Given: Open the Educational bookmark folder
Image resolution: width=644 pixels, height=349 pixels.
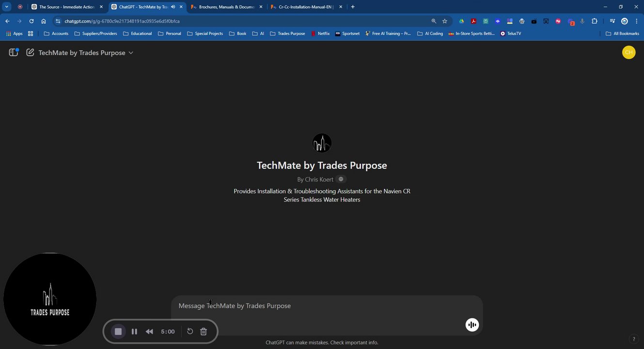Looking at the screenshot, I should pyautogui.click(x=137, y=33).
